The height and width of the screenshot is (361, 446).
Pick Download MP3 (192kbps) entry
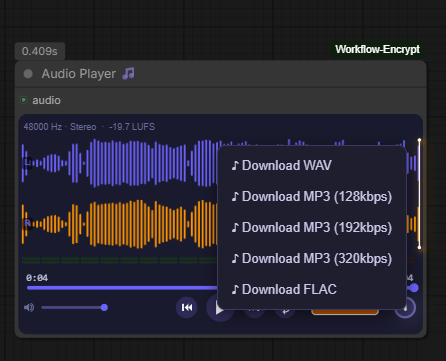[x=312, y=227]
